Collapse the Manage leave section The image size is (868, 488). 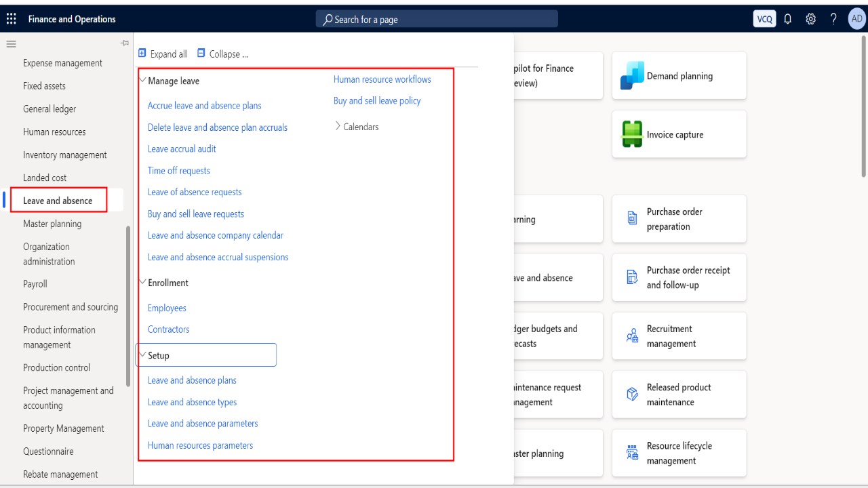[x=142, y=80]
